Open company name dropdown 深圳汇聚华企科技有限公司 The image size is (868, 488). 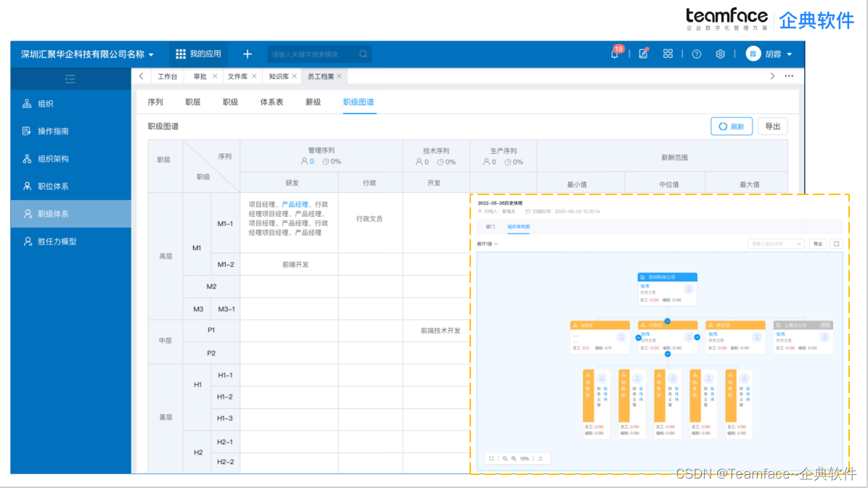(x=88, y=54)
